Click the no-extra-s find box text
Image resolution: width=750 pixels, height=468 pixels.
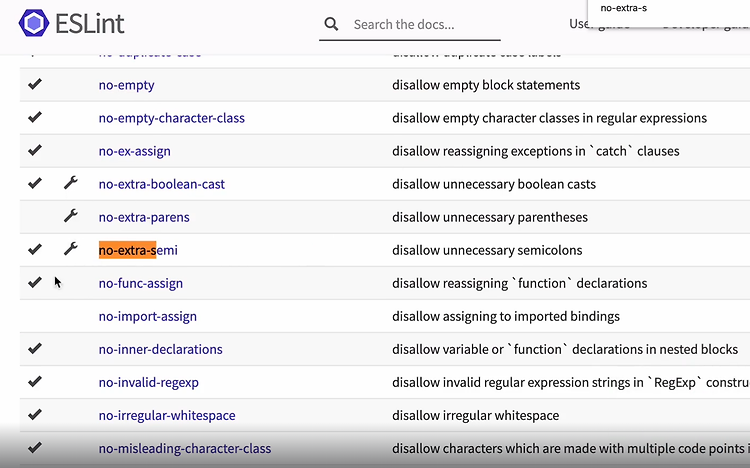[624, 8]
